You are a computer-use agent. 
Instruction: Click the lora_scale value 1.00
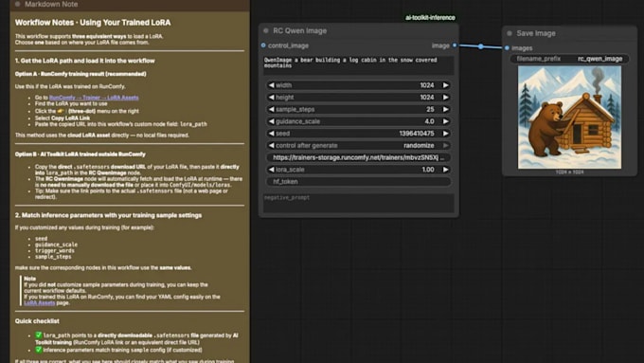coord(428,170)
